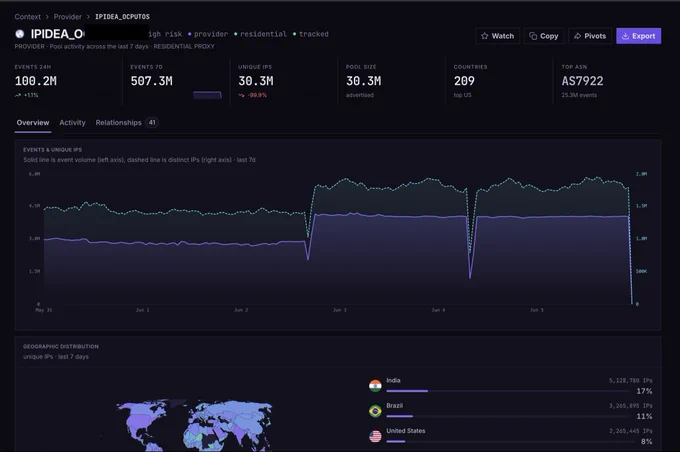Click the globe icon beside the IPIDEA title
The image size is (680, 452).
point(20,34)
